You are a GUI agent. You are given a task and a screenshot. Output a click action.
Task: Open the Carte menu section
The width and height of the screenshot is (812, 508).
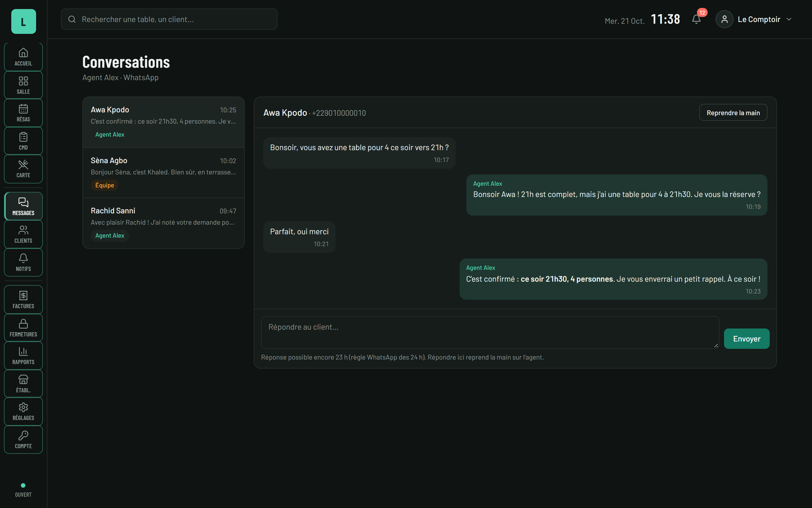(x=23, y=169)
